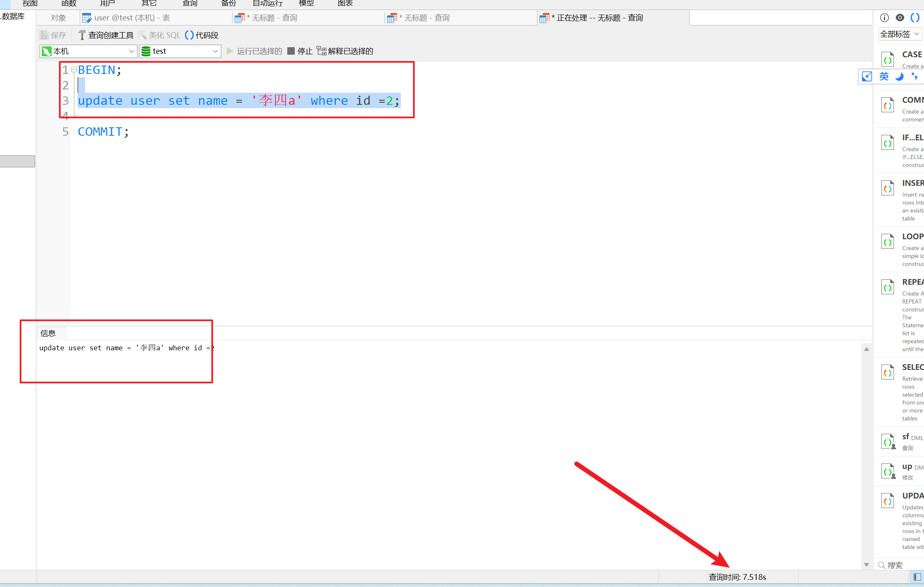Toggle the eye preview icon in right panel
This screenshot has width=924, height=587.
pos(900,18)
